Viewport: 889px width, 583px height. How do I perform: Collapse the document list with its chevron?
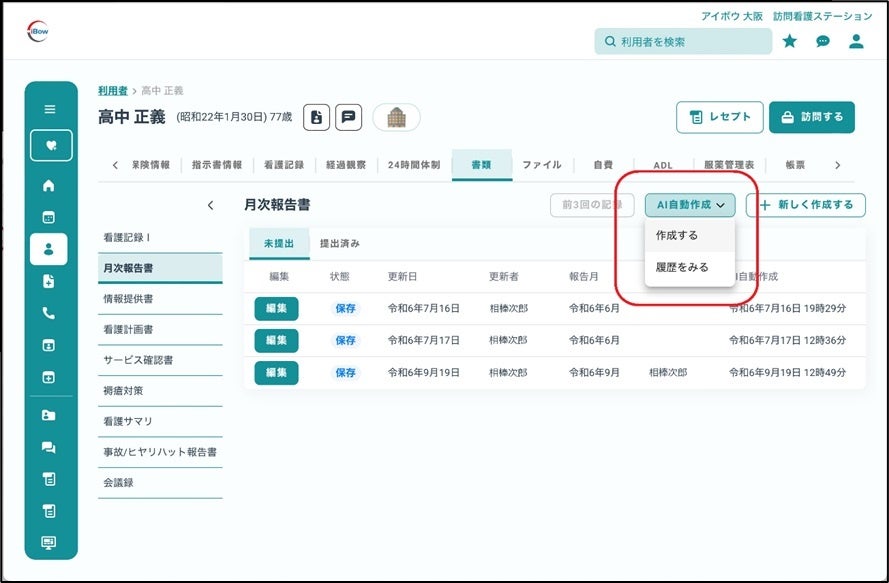tap(210, 205)
